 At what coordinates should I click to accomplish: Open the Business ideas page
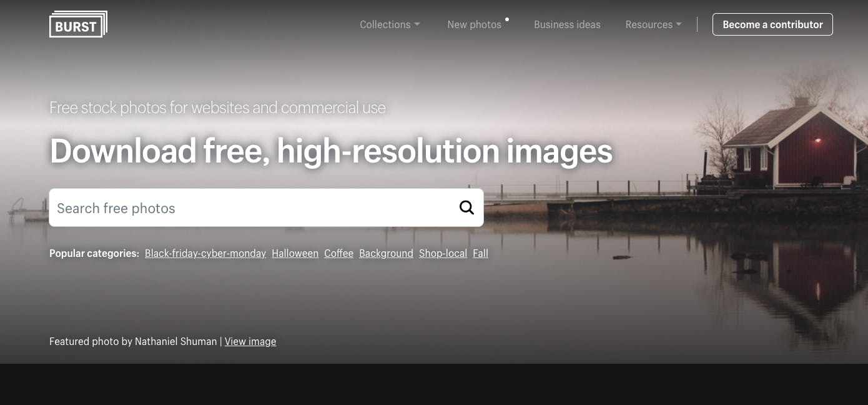[567, 24]
